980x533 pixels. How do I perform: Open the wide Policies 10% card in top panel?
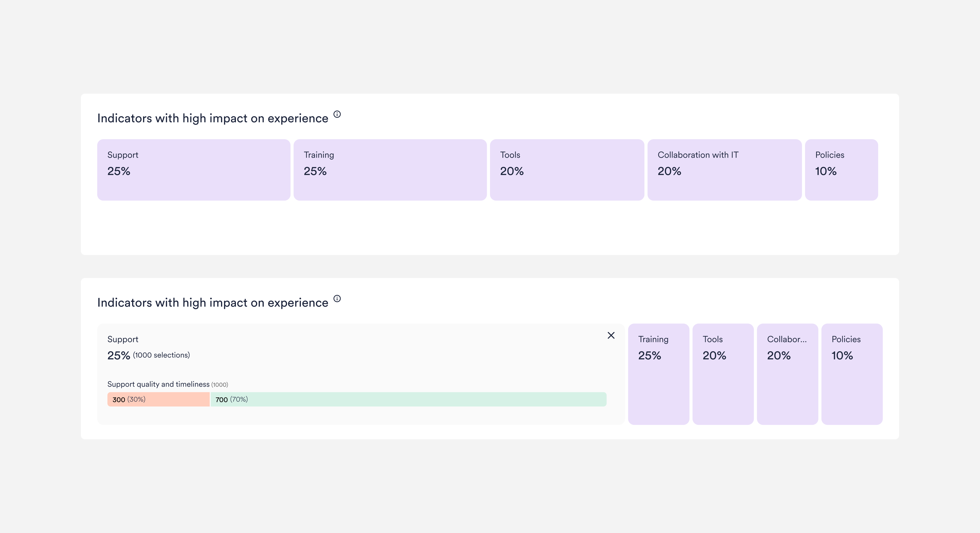coord(842,170)
